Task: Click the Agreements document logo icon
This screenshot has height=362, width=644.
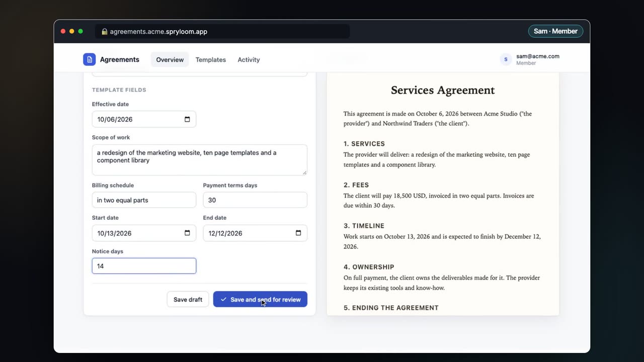Action: pyautogui.click(x=89, y=59)
